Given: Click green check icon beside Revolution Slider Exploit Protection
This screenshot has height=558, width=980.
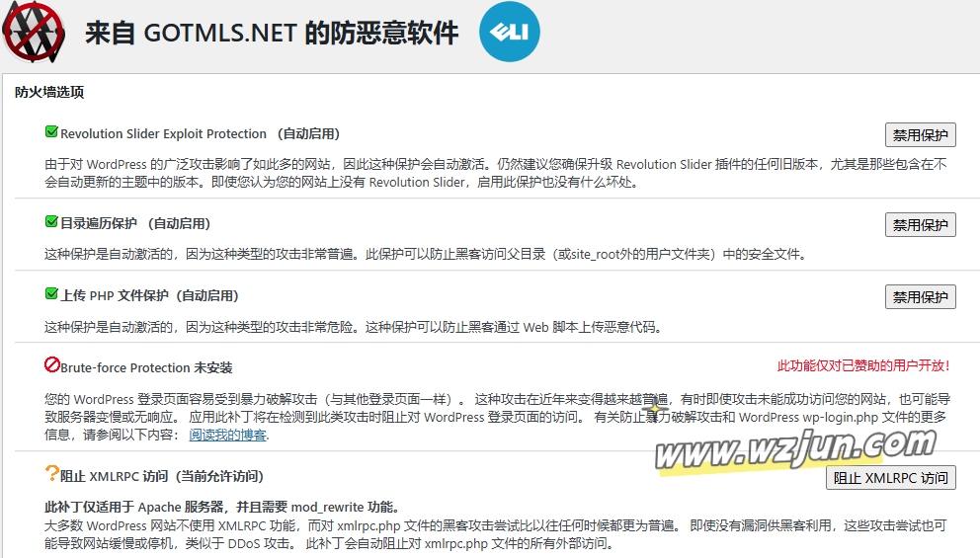Looking at the screenshot, I should coord(52,131).
